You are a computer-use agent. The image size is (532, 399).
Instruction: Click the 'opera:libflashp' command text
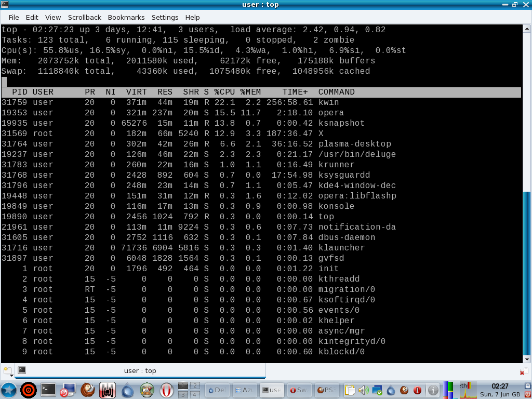357,196
